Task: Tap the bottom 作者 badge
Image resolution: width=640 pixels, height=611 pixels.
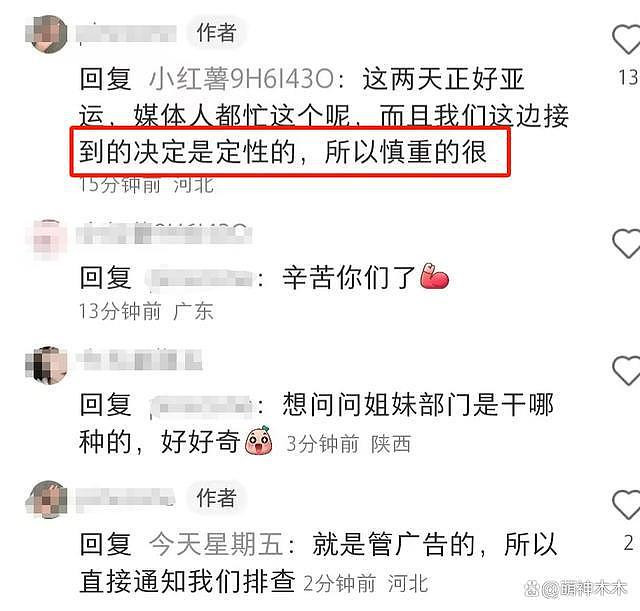Action: 216,498
